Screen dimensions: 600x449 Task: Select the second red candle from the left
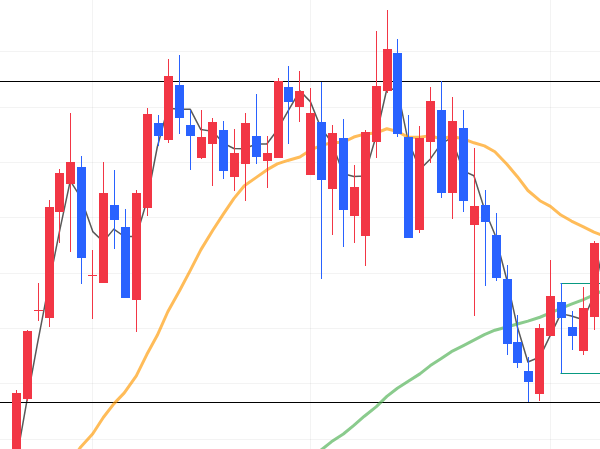point(27,365)
